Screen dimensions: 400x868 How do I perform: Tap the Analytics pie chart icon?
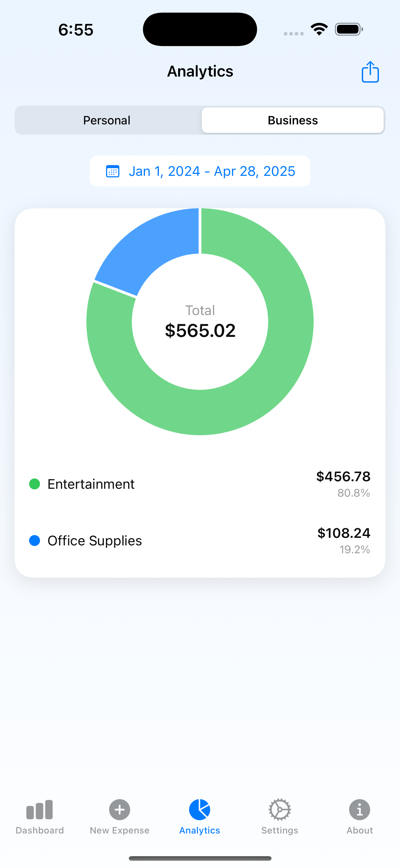click(200, 810)
